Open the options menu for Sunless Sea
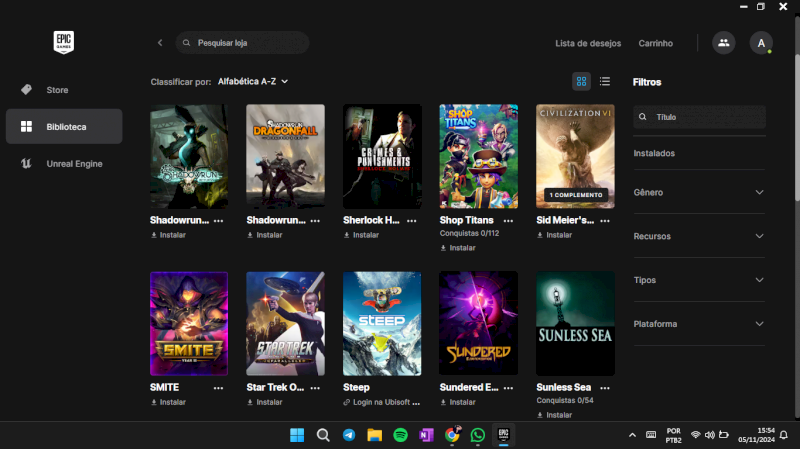This screenshot has height=449, width=800. point(606,388)
